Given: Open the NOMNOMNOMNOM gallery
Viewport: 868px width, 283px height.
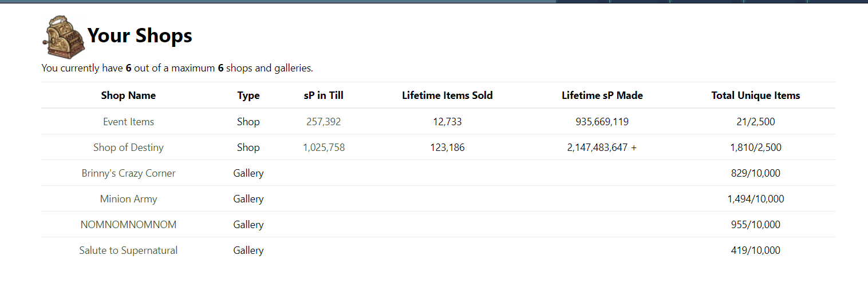Looking at the screenshot, I should pos(128,225).
